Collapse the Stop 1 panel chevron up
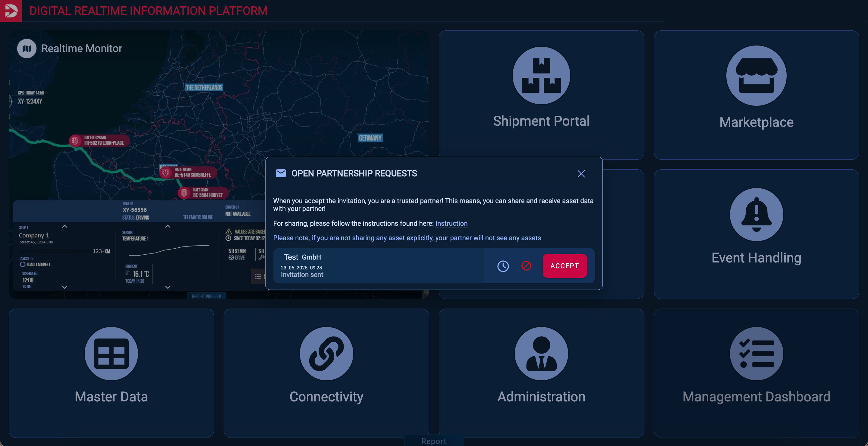Viewport: 868px width, 446px height. 65,226
